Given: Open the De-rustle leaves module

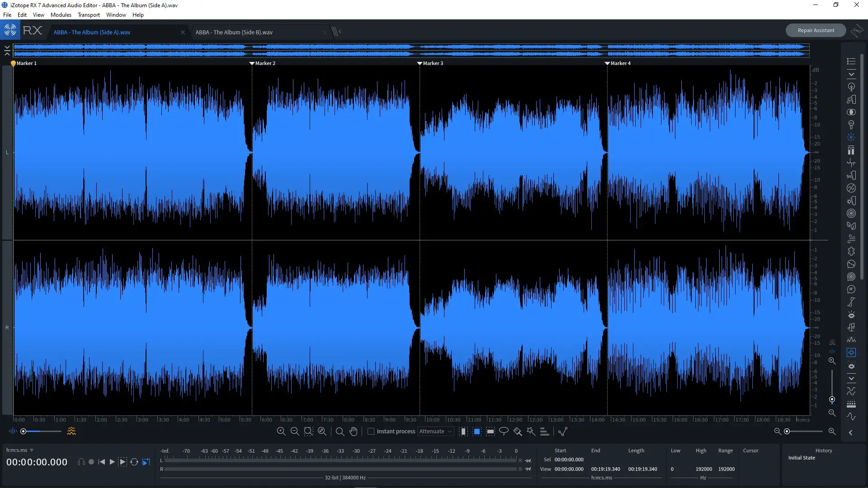Looking at the screenshot, I should [851, 226].
